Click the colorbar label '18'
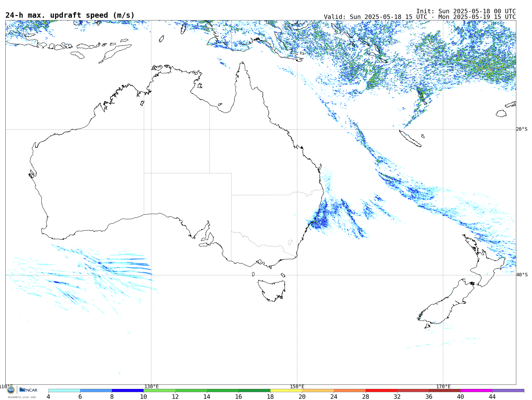Image resolution: width=532 pixels, height=400 pixels. coord(270,397)
